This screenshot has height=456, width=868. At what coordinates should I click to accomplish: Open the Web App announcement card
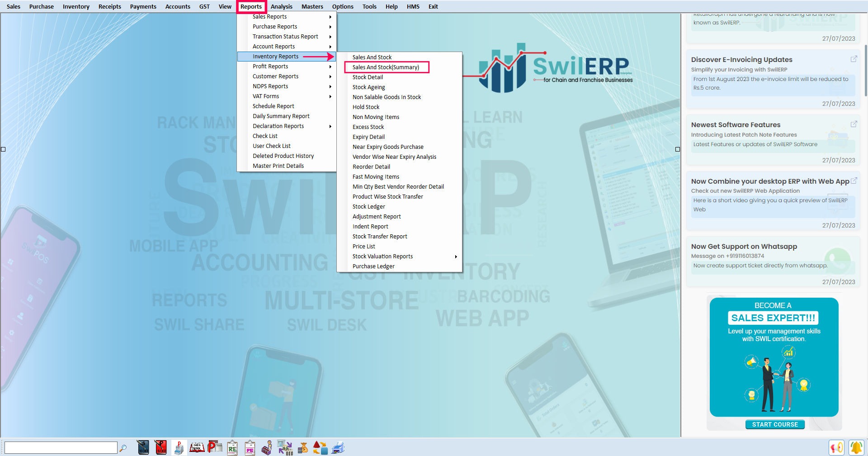point(773,201)
